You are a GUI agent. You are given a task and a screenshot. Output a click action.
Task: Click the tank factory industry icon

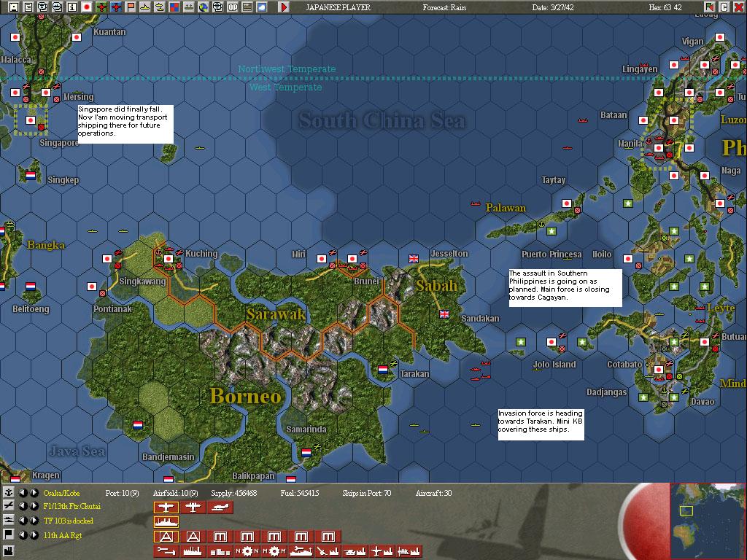(x=355, y=551)
